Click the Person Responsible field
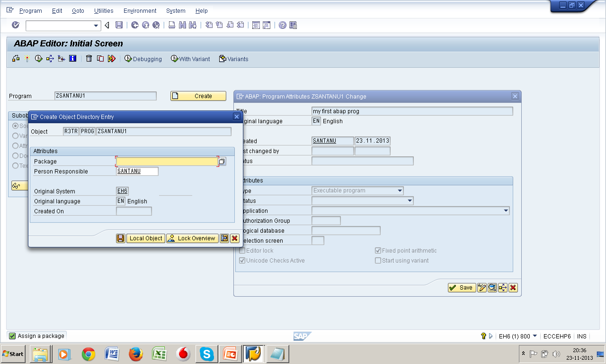This screenshot has width=606, height=364. [x=137, y=171]
